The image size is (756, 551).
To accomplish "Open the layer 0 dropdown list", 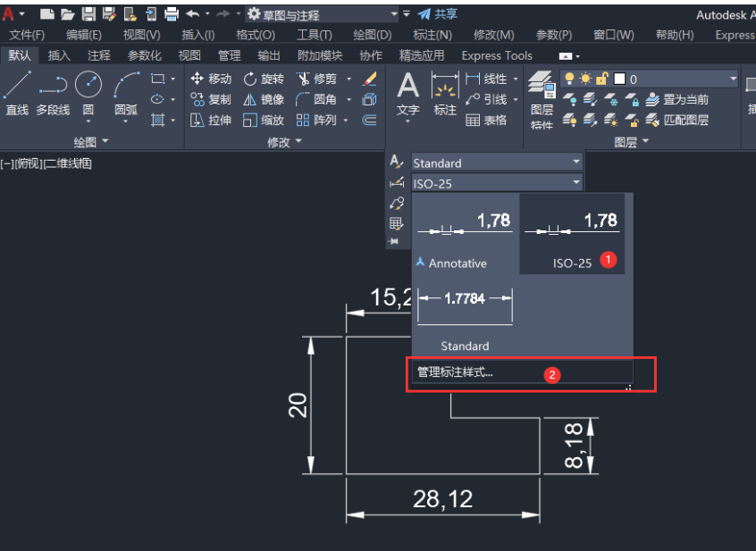I will pos(734,79).
